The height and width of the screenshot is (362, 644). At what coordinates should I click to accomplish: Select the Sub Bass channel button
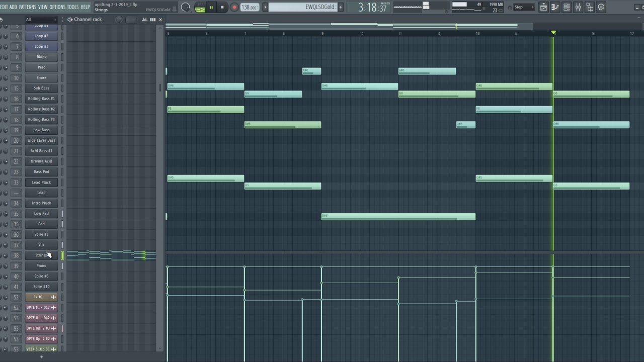[x=41, y=88]
